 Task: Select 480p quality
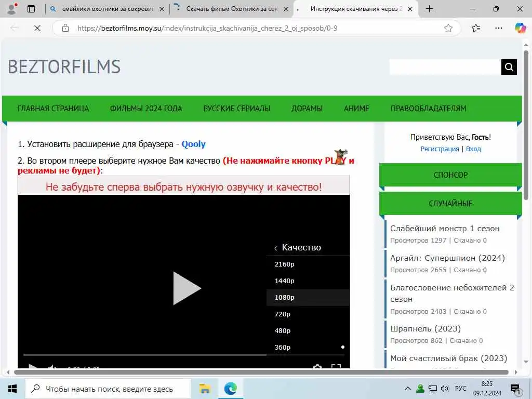click(x=308, y=331)
